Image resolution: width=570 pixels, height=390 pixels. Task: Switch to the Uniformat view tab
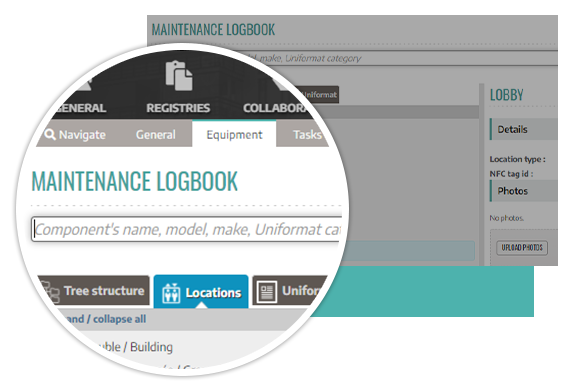click(289, 290)
